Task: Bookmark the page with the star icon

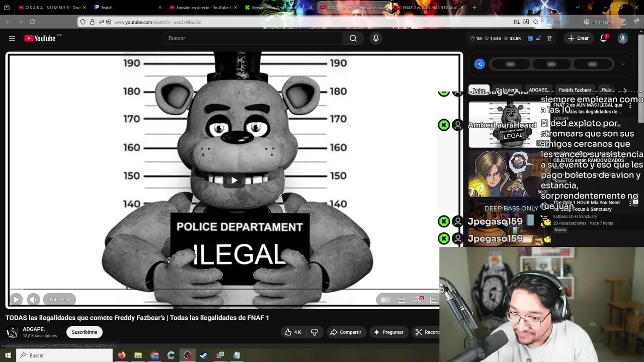Action: click(x=535, y=22)
